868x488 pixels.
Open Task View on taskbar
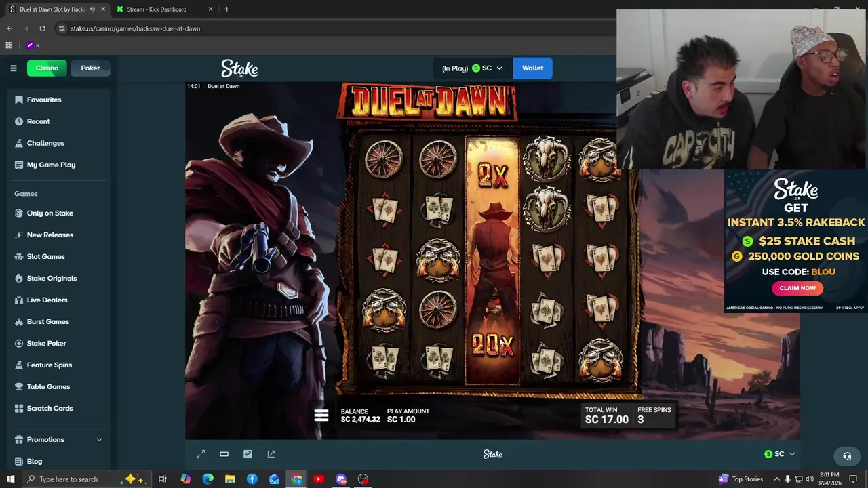tap(163, 479)
